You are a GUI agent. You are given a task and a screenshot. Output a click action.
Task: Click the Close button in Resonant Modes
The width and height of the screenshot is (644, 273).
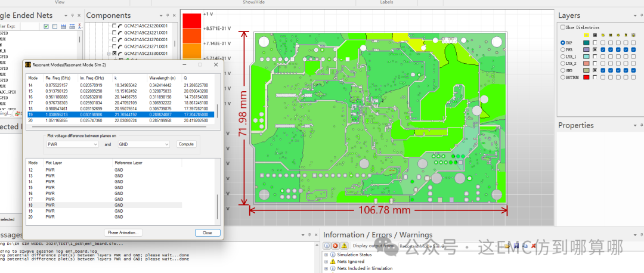point(208,233)
